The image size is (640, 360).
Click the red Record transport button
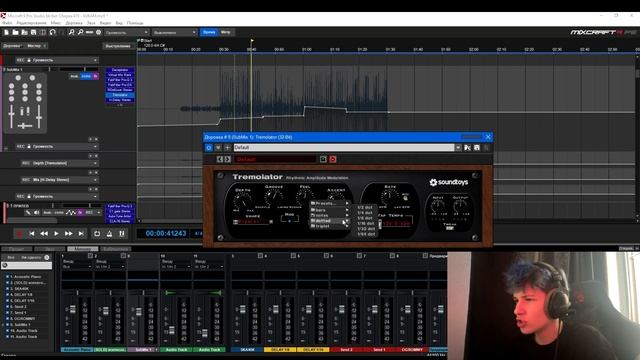tap(19, 233)
